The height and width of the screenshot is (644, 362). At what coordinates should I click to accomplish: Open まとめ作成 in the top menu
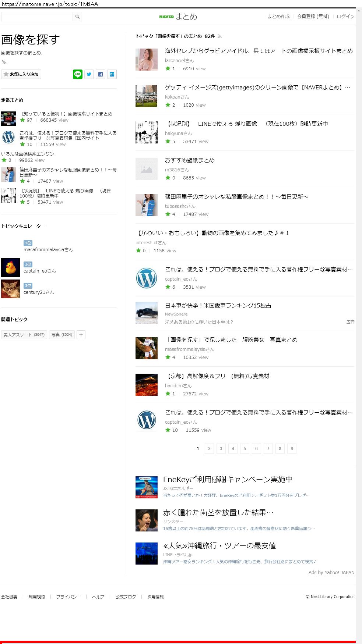(278, 17)
